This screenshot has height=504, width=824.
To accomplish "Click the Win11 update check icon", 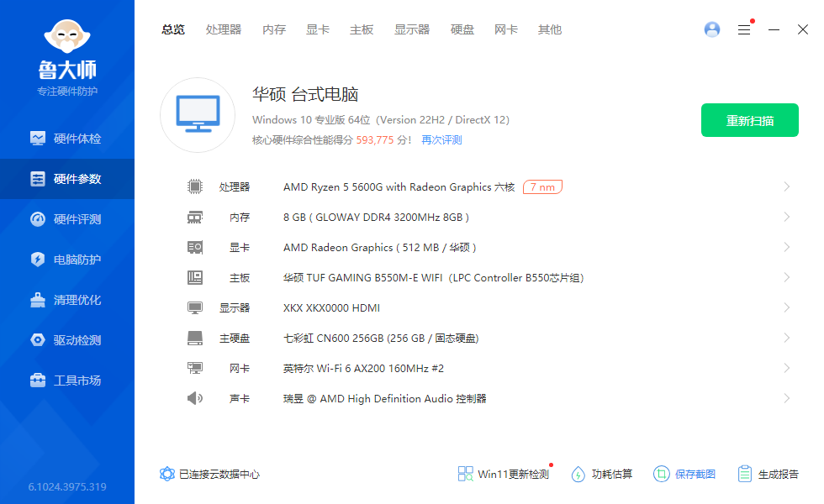I will tap(466, 474).
